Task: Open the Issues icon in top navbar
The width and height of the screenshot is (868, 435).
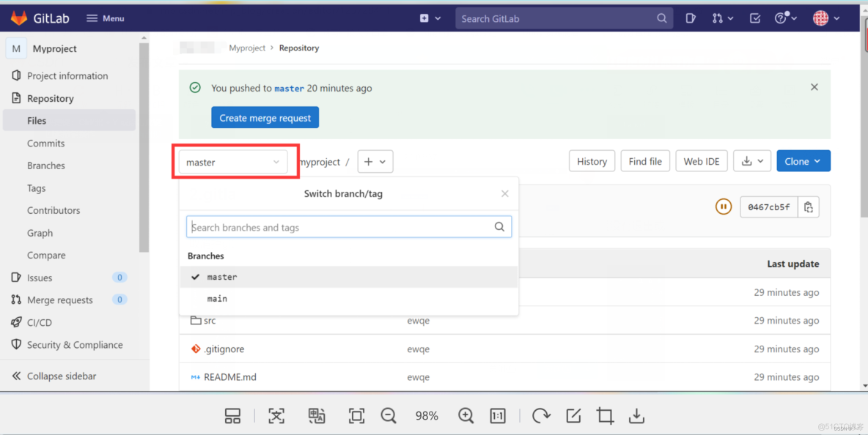Action: pyautogui.click(x=691, y=18)
